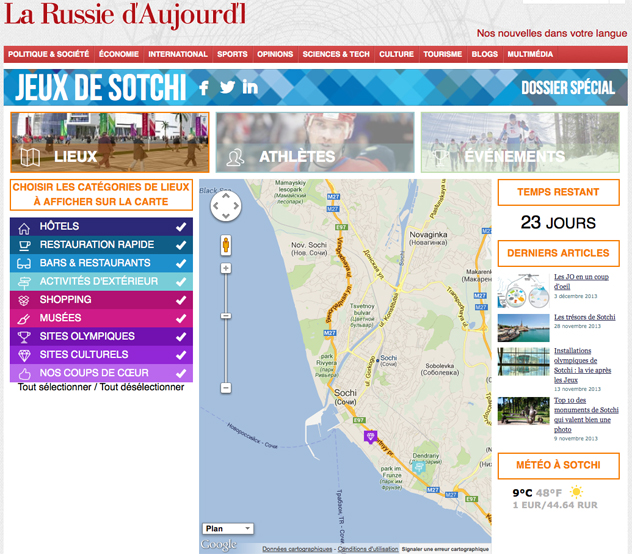Switch to the Athlètes tab
632x554 pixels.
point(315,142)
